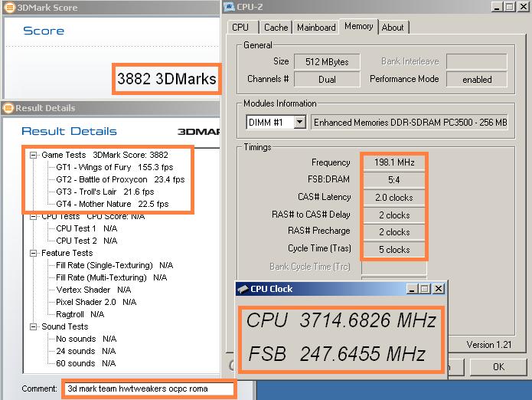Click the 198.1 MHz frequency value
This screenshot has width=532, height=400.
[x=394, y=162]
